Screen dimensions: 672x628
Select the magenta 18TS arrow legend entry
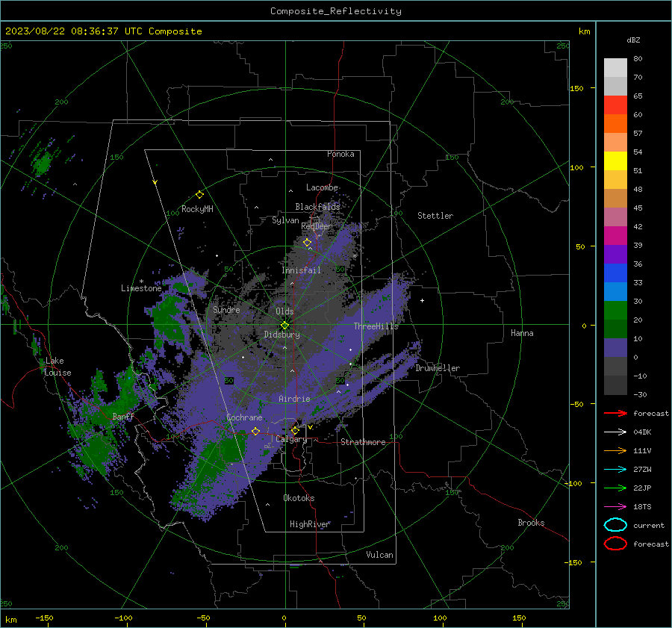tap(615, 507)
